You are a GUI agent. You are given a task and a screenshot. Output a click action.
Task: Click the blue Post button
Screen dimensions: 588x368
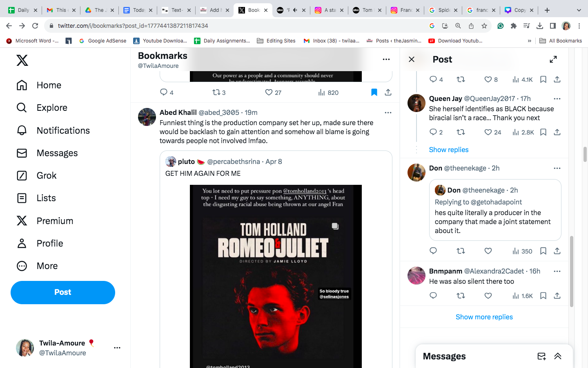click(x=63, y=292)
